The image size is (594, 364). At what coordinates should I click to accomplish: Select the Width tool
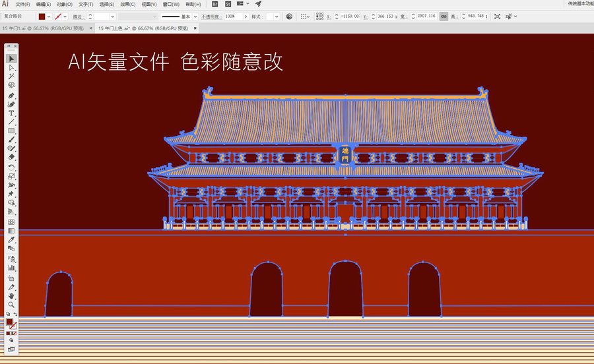[x=11, y=185]
